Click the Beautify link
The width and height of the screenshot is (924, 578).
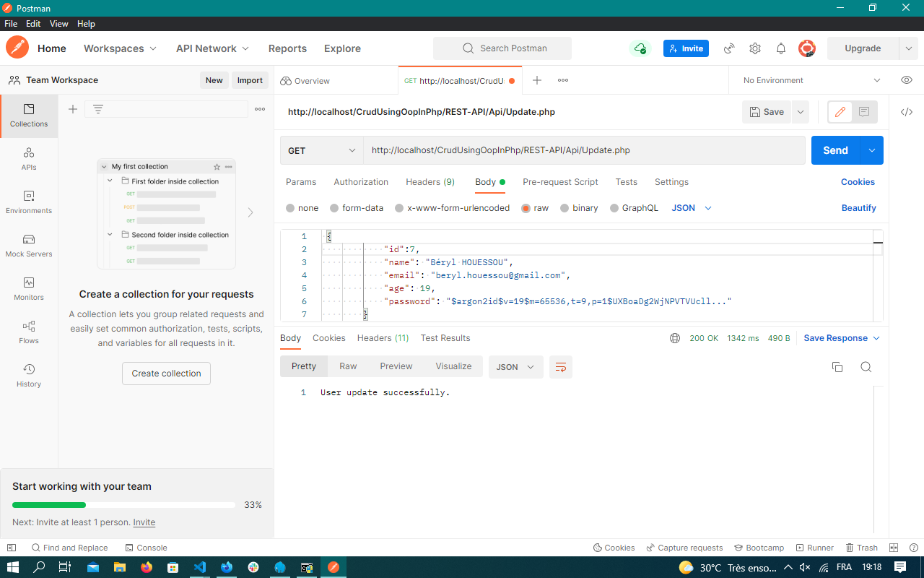point(858,208)
